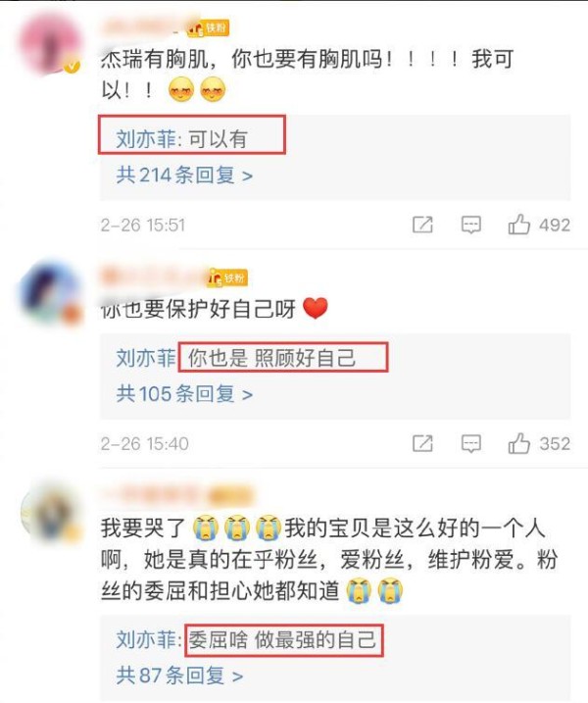The height and width of the screenshot is (703, 588).
Task: Expand the 共214条回复 replies thread
Action: pyautogui.click(x=184, y=175)
